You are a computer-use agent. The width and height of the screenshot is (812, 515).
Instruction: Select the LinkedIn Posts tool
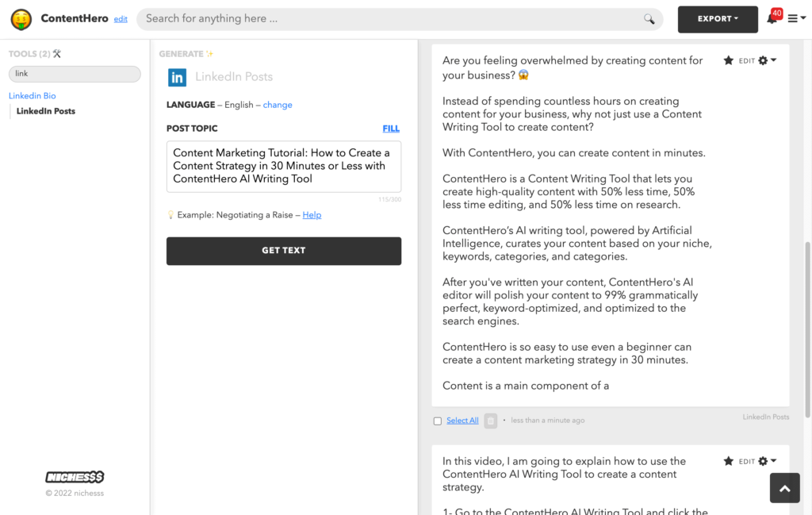[45, 111]
